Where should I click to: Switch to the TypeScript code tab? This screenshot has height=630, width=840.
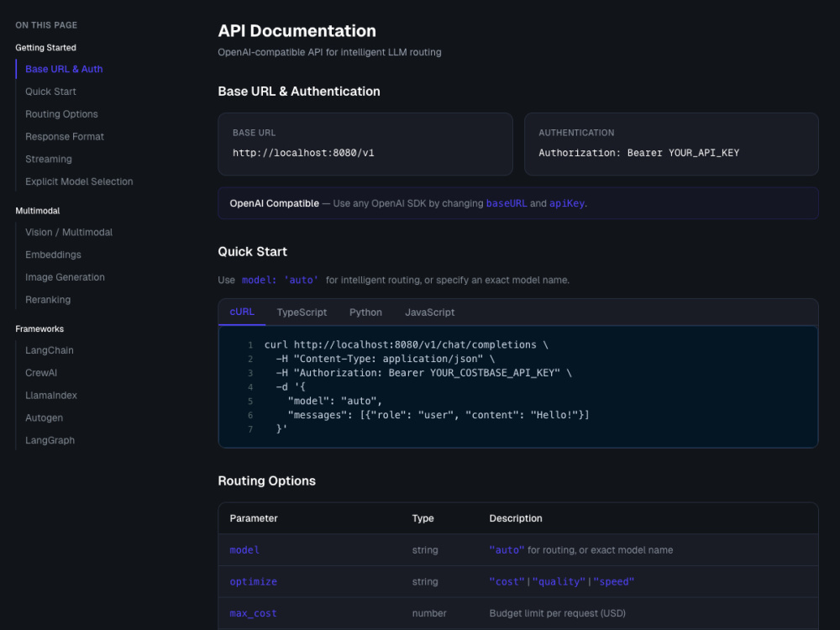(x=302, y=312)
